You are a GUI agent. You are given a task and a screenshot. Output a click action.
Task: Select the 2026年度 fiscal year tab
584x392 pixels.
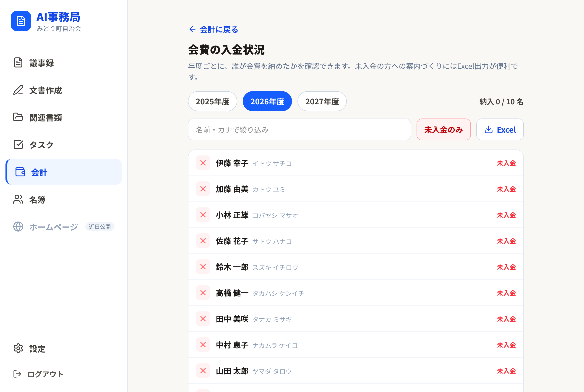(x=267, y=101)
